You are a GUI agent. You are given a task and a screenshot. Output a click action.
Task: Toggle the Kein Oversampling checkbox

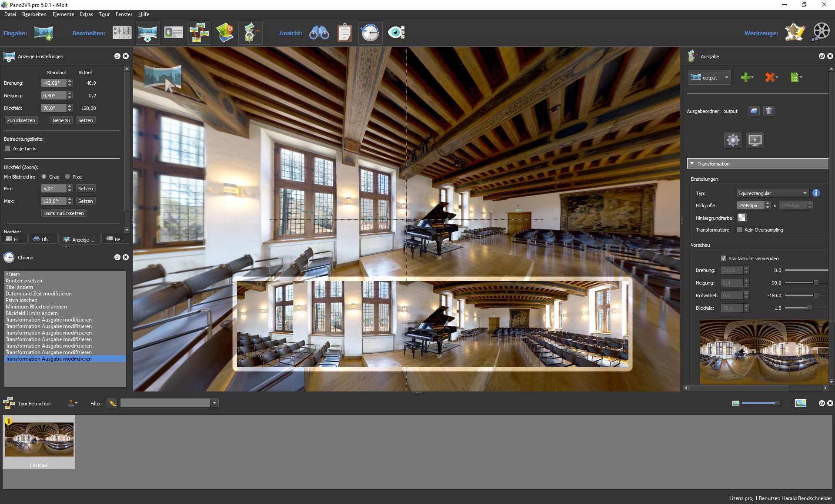pyautogui.click(x=740, y=230)
